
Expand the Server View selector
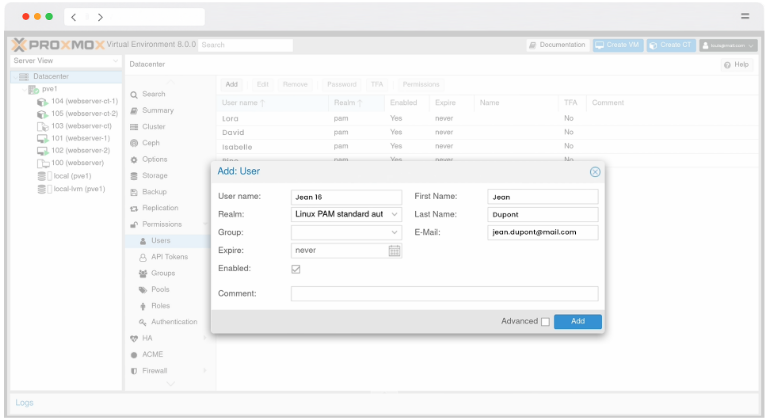(115, 61)
